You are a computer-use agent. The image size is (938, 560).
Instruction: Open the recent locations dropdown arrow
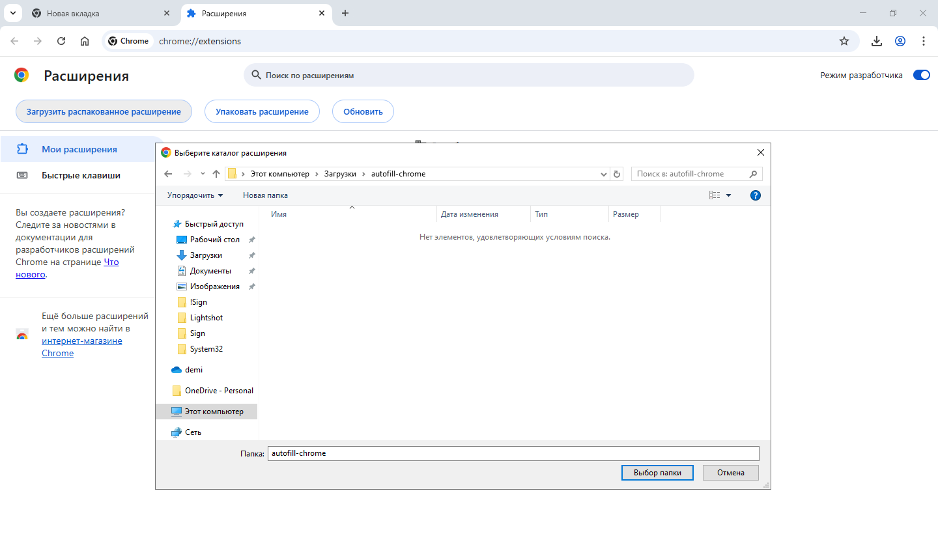(x=203, y=174)
